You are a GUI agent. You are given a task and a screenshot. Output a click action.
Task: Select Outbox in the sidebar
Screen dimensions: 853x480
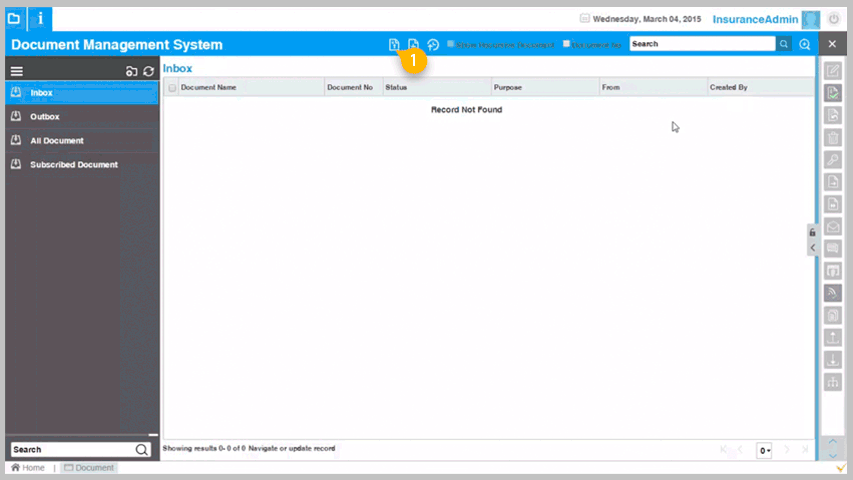coord(82,116)
